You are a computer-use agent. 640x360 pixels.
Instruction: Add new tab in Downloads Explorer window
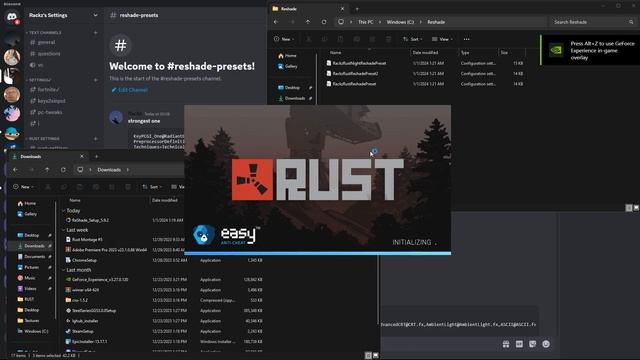click(x=96, y=156)
